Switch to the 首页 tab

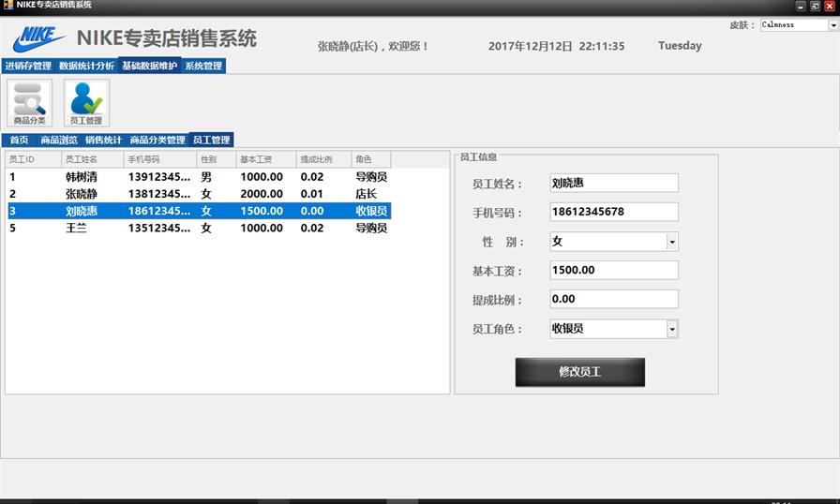[20, 140]
